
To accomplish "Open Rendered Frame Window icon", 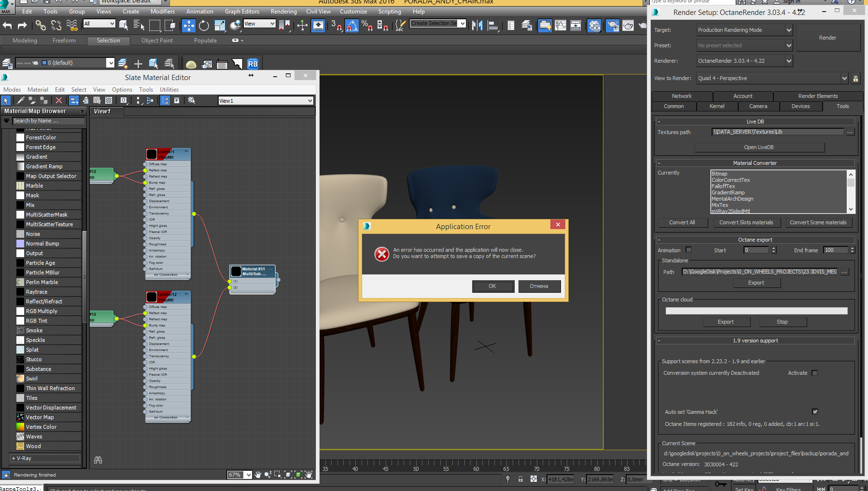I will point(628,26).
